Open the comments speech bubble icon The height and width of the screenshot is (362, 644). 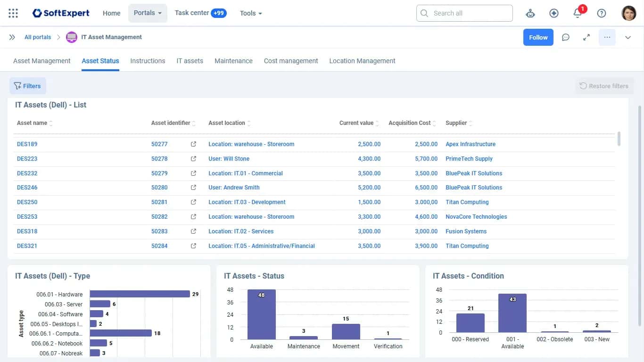coord(566,37)
